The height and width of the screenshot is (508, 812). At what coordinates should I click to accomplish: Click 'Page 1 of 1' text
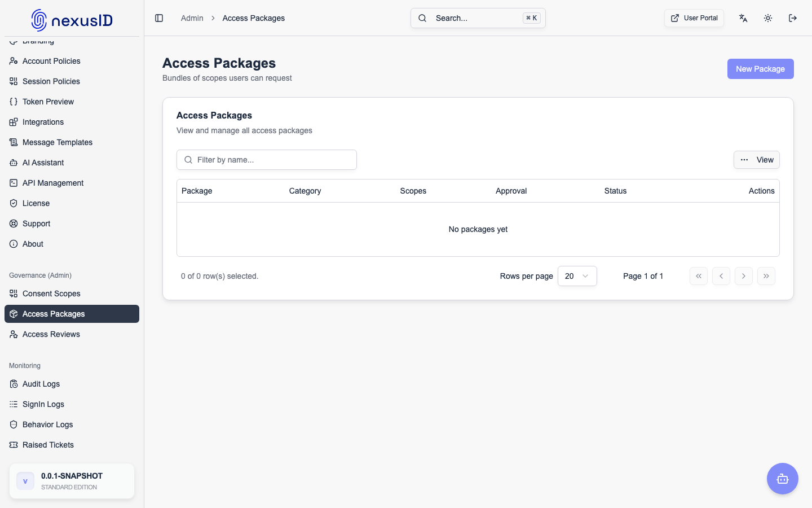tap(643, 276)
